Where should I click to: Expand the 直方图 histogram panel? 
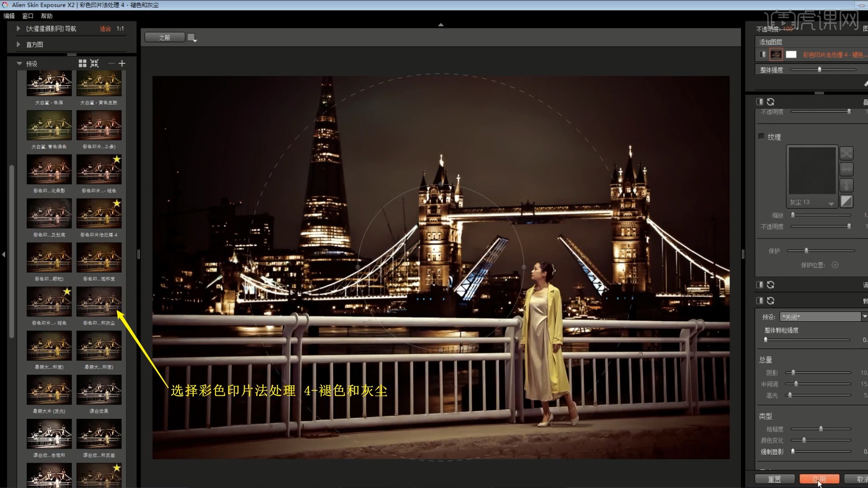coord(19,44)
